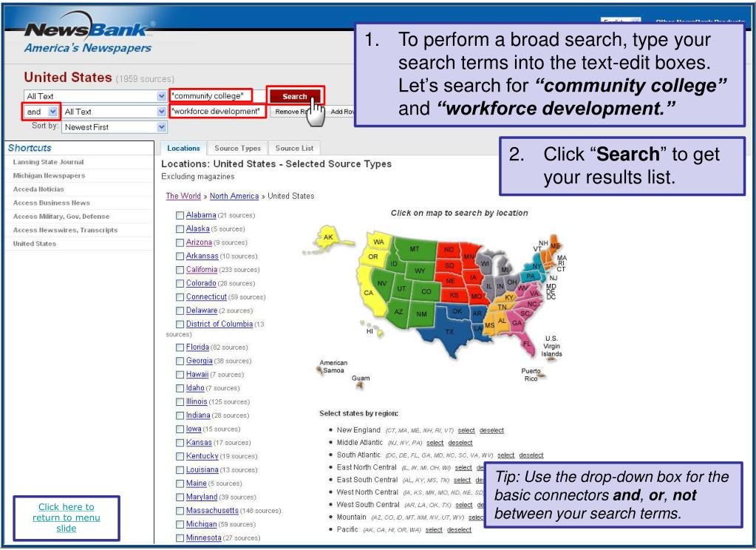Tick the Alabama checkbox
The width and height of the screenshot is (756, 550).
[x=180, y=215]
